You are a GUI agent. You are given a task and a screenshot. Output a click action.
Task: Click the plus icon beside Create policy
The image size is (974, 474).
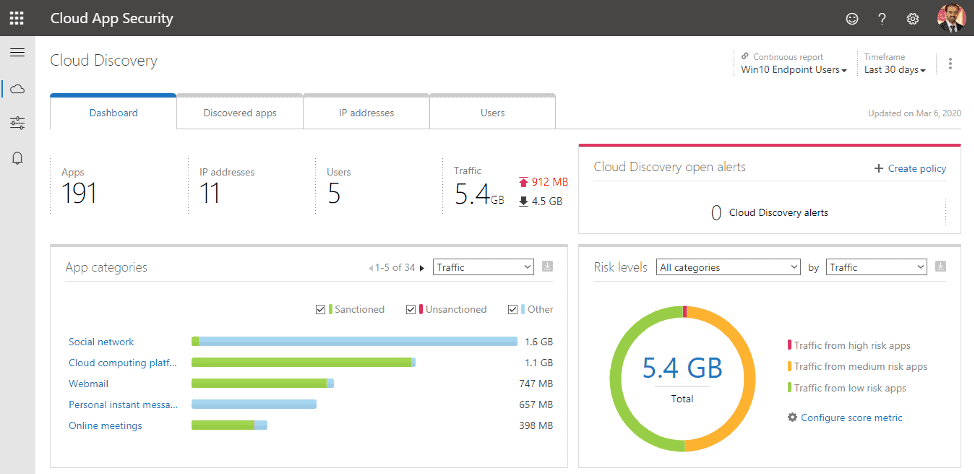[x=878, y=168]
